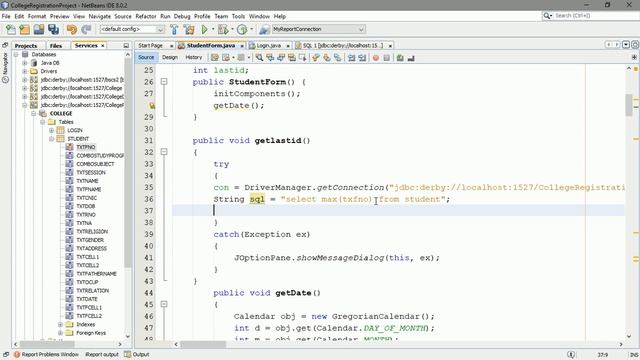The height and width of the screenshot is (360, 640).
Task: Switch to the Start Page tab
Action: point(151,45)
